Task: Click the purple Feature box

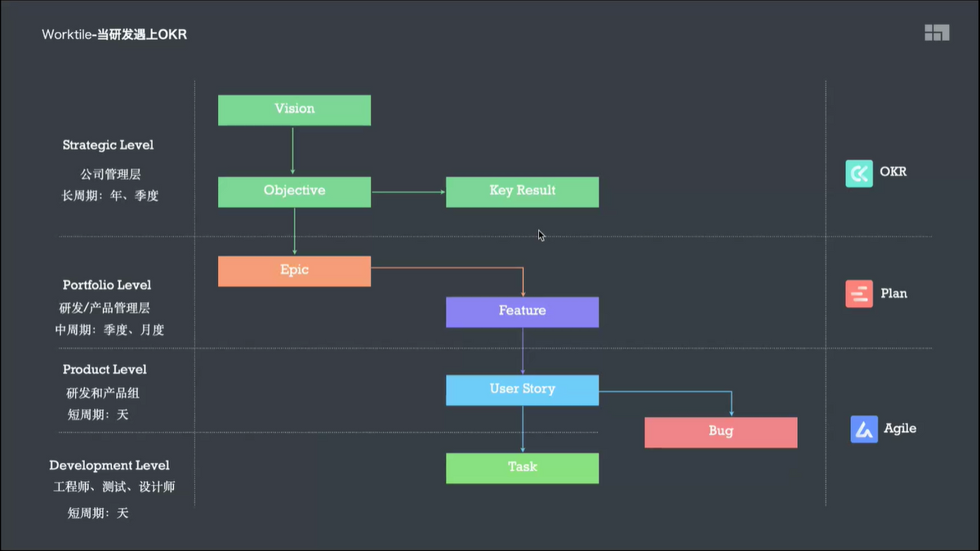Action: [x=522, y=312]
